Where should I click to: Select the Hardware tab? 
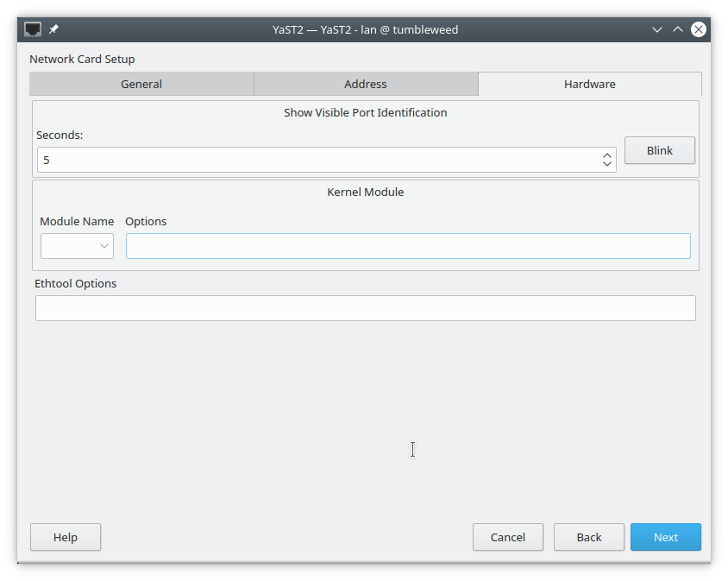tap(590, 84)
